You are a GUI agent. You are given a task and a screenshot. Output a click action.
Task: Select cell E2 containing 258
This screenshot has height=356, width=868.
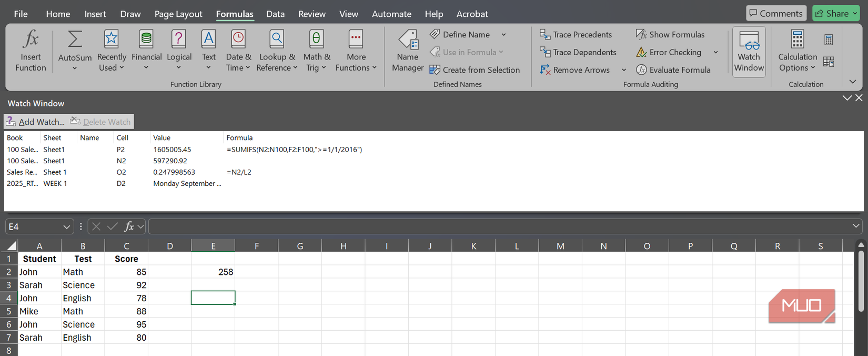tap(213, 272)
